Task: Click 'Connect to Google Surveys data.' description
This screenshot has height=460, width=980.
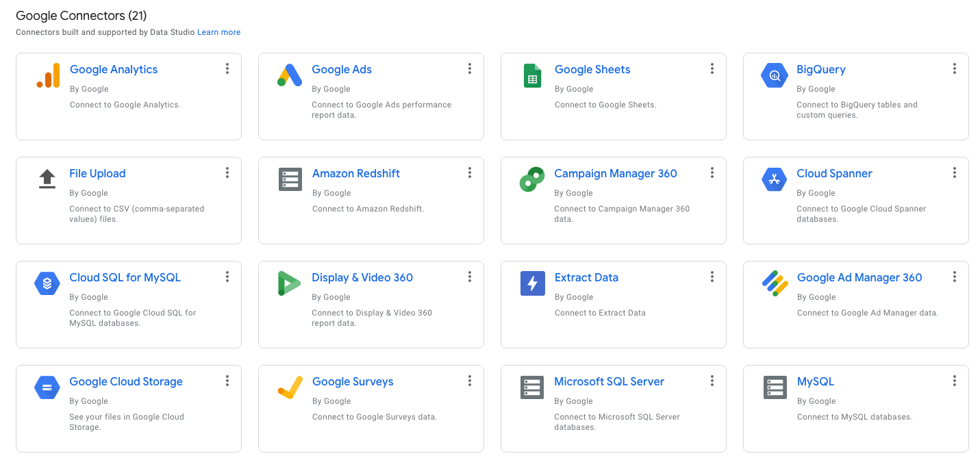Action: pyautogui.click(x=374, y=417)
